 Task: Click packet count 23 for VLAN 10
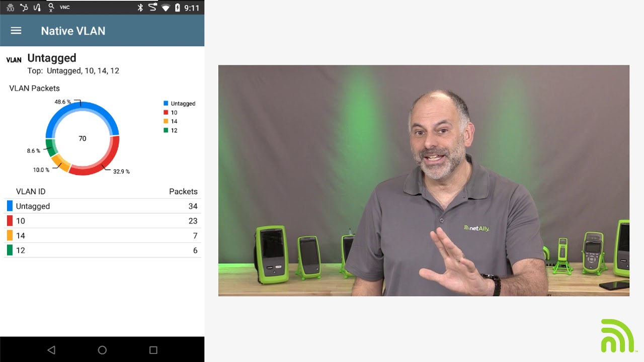click(193, 221)
